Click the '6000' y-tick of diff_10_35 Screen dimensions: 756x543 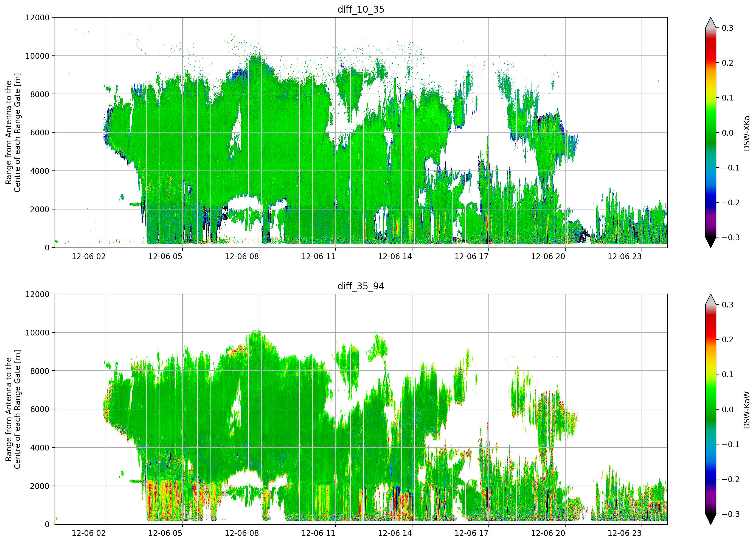click(x=40, y=133)
